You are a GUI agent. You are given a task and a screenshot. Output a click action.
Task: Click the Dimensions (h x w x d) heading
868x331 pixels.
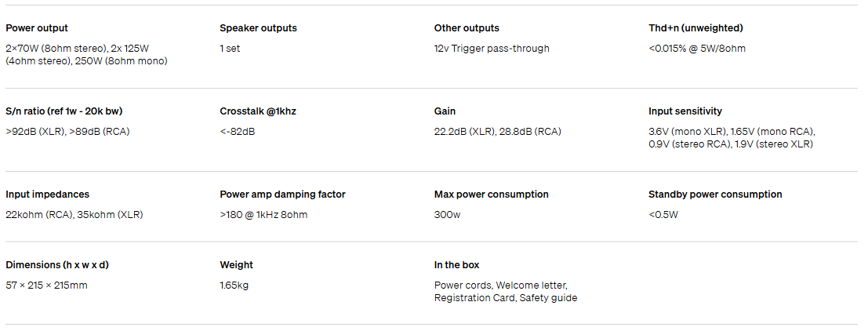click(57, 265)
